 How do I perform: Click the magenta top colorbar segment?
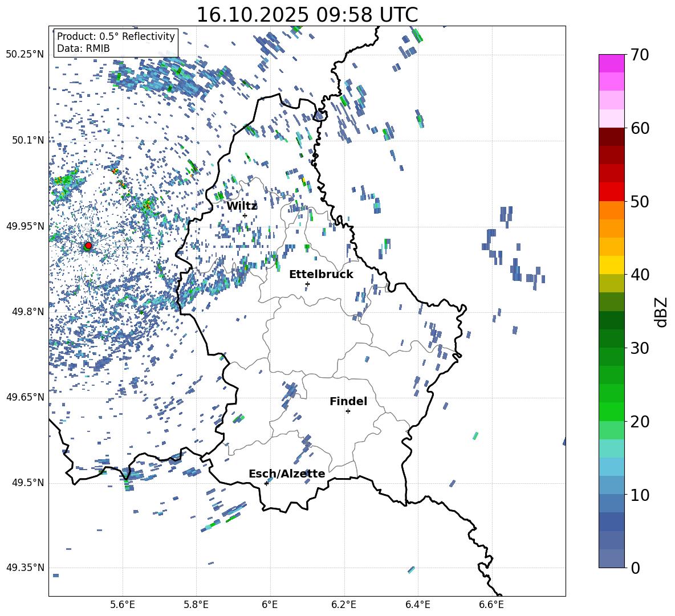pyautogui.click(x=611, y=63)
